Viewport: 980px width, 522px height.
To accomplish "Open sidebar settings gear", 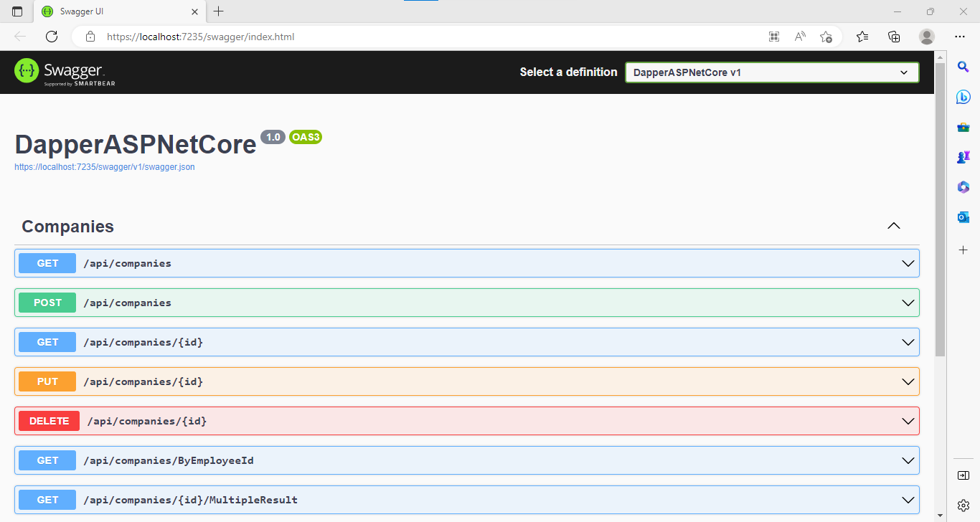I will [x=963, y=505].
